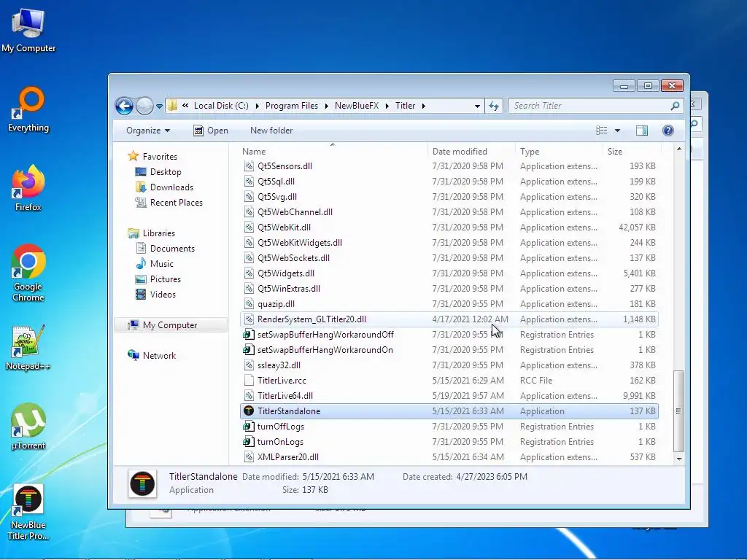The width and height of the screenshot is (747, 560).
Task: Launch the Everything search shortcut
Action: point(28,109)
